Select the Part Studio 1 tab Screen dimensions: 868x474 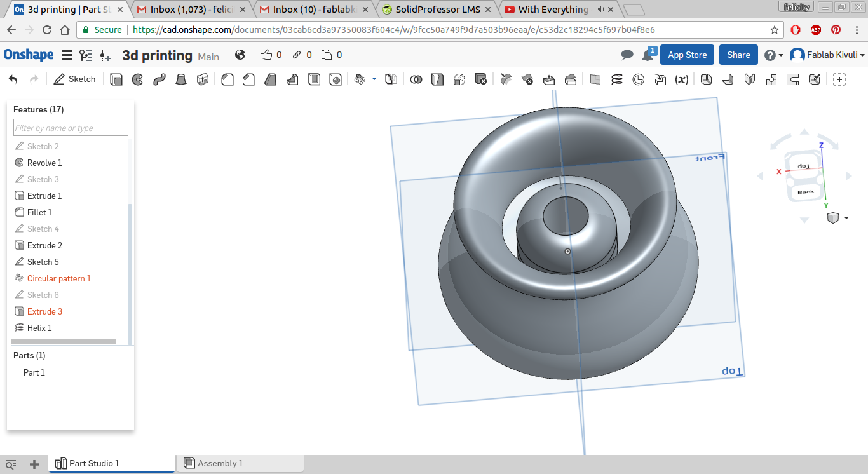point(94,463)
